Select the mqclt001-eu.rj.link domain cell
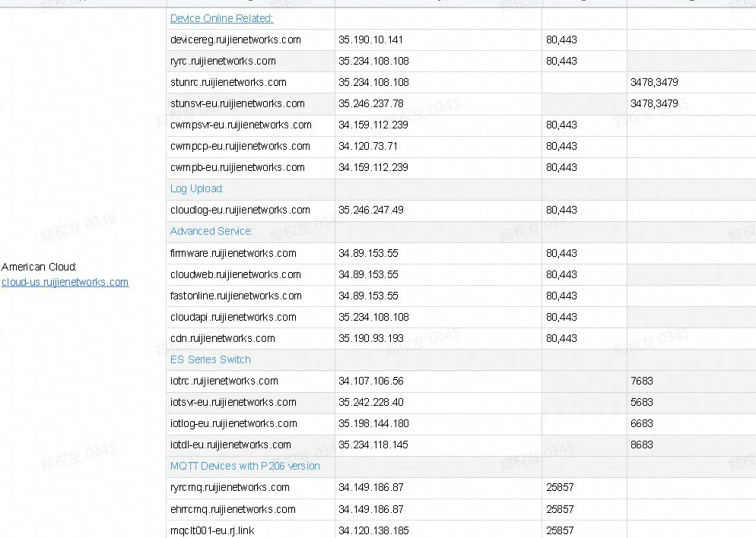756x538 pixels. (212, 530)
